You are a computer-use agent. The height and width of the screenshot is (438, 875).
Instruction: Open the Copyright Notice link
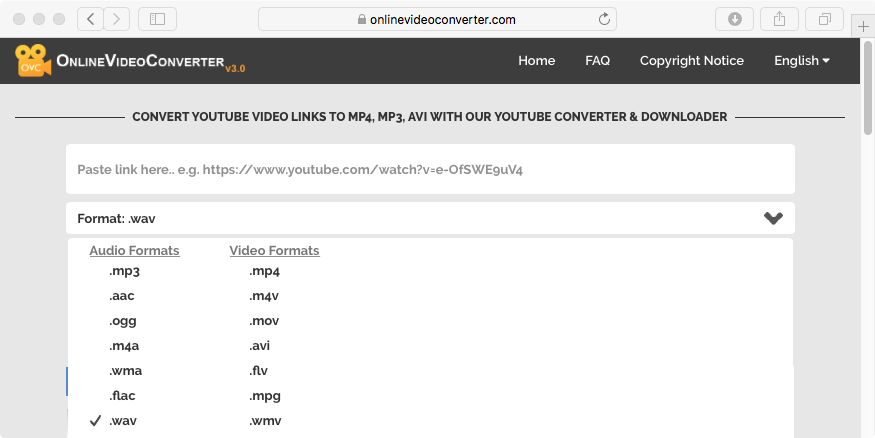coord(691,61)
